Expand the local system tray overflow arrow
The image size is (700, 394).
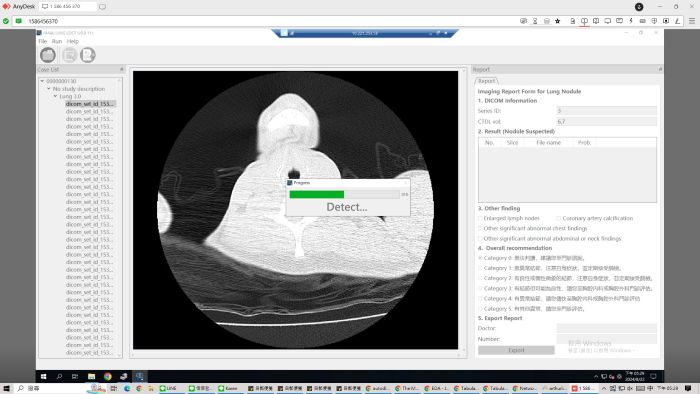(x=604, y=388)
